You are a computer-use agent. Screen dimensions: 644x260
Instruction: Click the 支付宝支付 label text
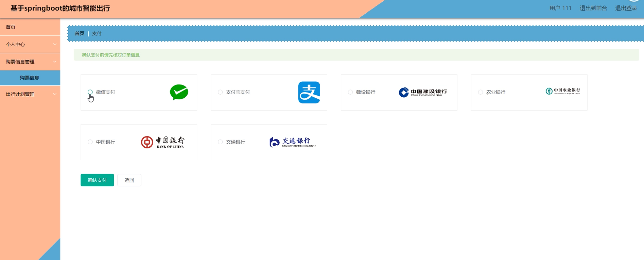pos(238,92)
